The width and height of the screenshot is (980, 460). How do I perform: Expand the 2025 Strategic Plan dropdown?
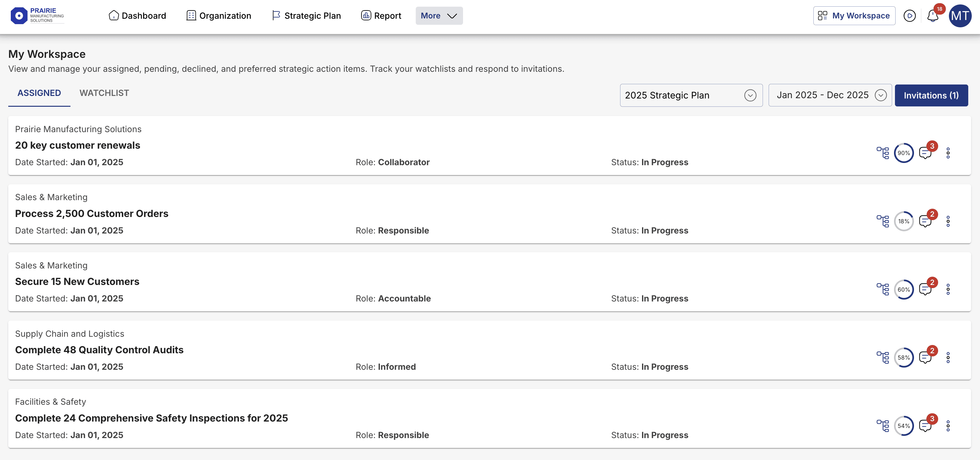[x=691, y=95]
